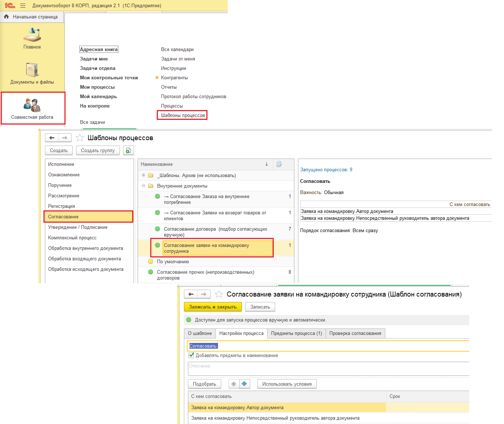Click the Главное section icon
504x424 pixels.
32,35
